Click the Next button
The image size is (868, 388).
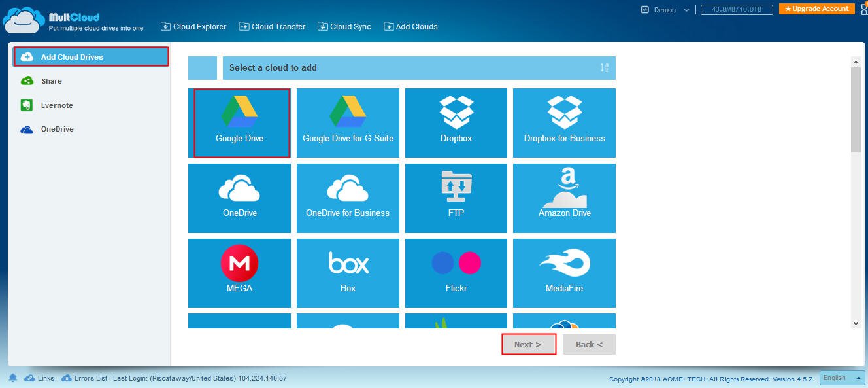tap(528, 345)
